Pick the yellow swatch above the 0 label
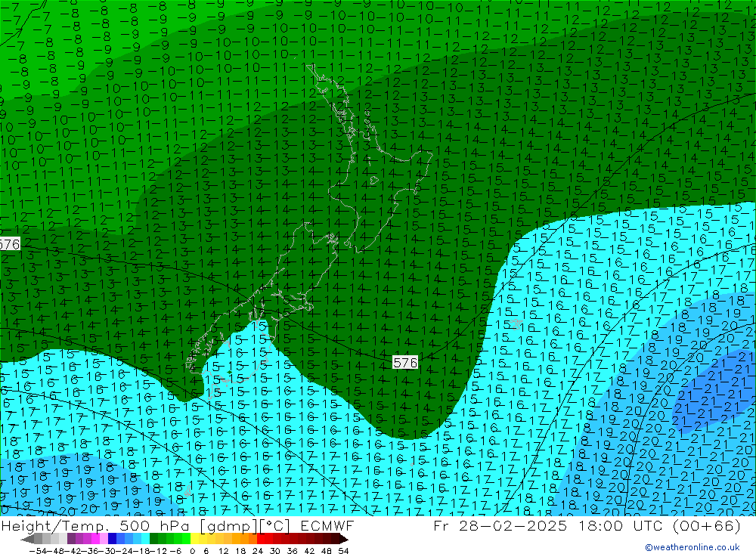 195,539
